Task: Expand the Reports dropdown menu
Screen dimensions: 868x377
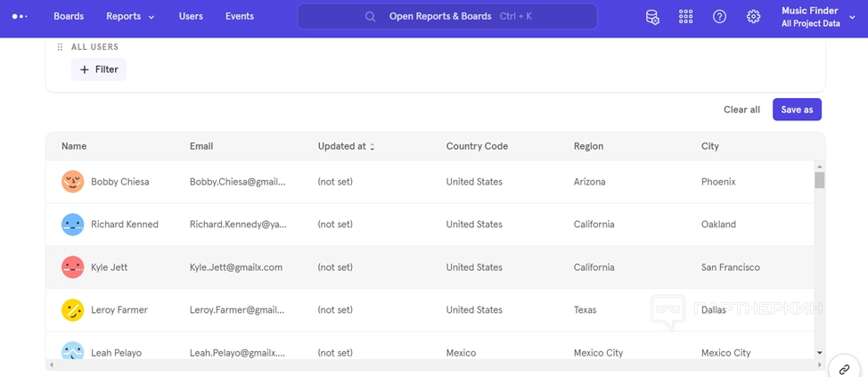Action: (130, 17)
